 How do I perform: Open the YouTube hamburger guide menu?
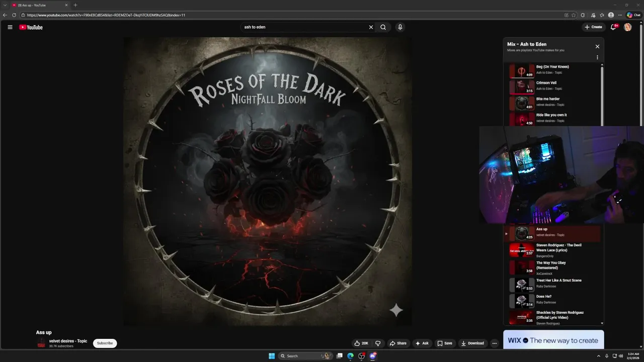coord(10,27)
